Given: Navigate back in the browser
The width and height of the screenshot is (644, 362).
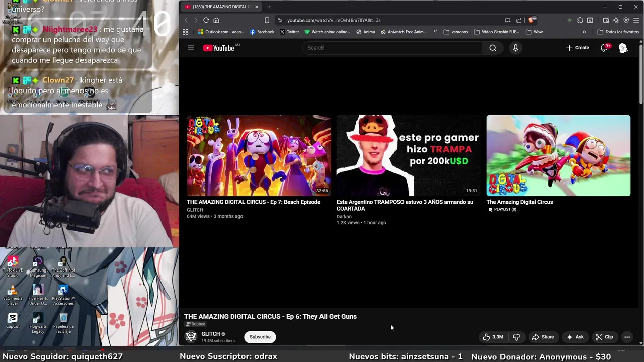Looking at the screenshot, I should click(x=186, y=20).
